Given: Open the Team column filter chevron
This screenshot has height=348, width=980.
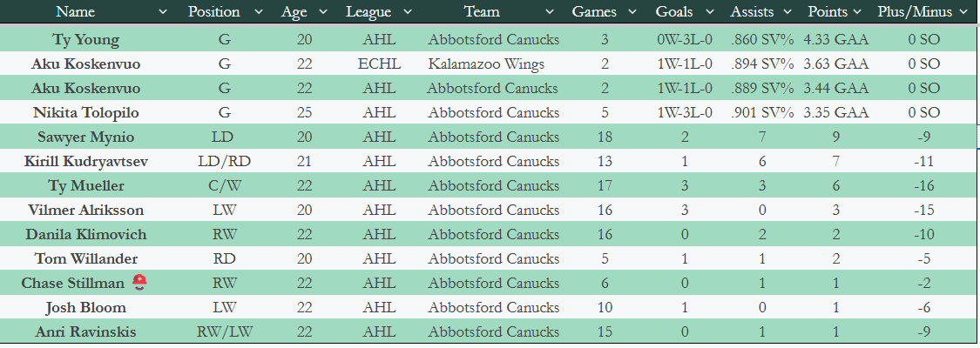Looking at the screenshot, I should [549, 12].
